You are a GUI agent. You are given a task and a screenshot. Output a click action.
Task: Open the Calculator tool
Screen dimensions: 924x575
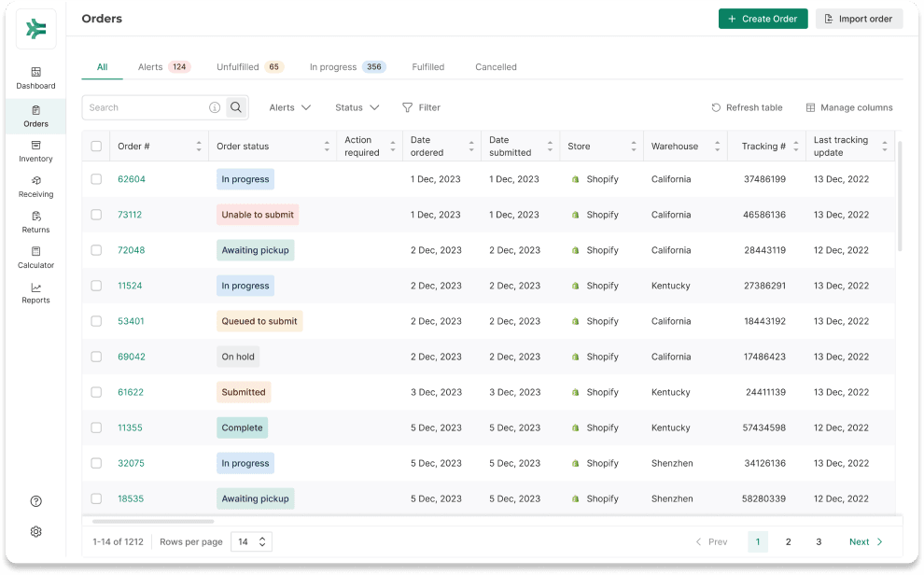[35, 258]
